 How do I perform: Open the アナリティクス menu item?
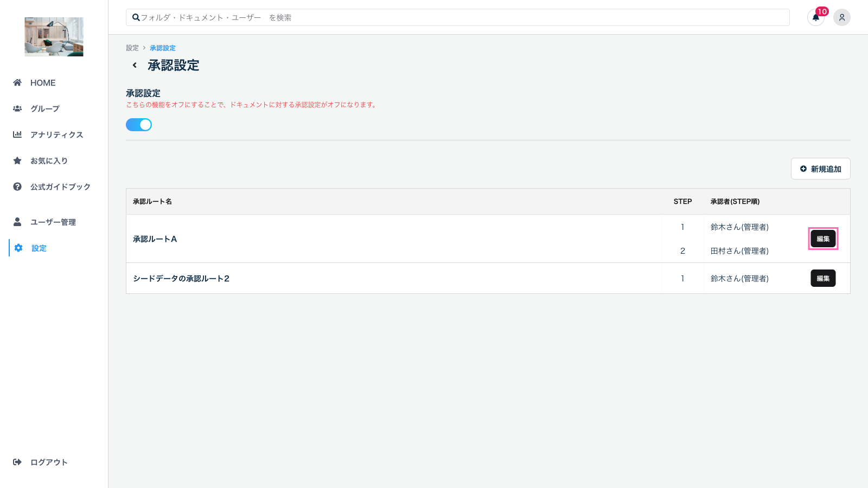pos(56,134)
